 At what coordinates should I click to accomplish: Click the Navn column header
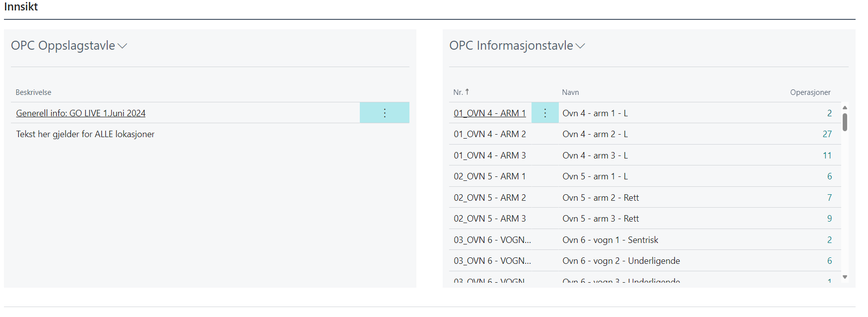(570, 92)
